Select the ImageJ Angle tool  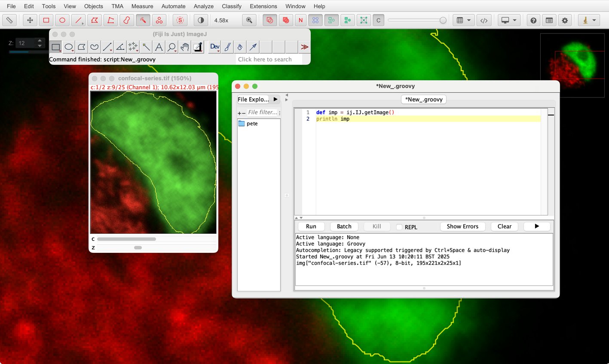click(x=120, y=47)
